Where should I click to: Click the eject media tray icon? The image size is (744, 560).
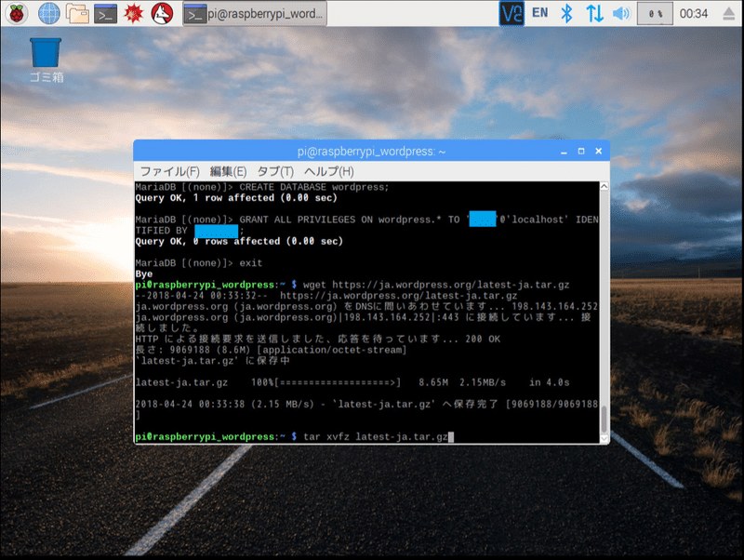pos(728,14)
